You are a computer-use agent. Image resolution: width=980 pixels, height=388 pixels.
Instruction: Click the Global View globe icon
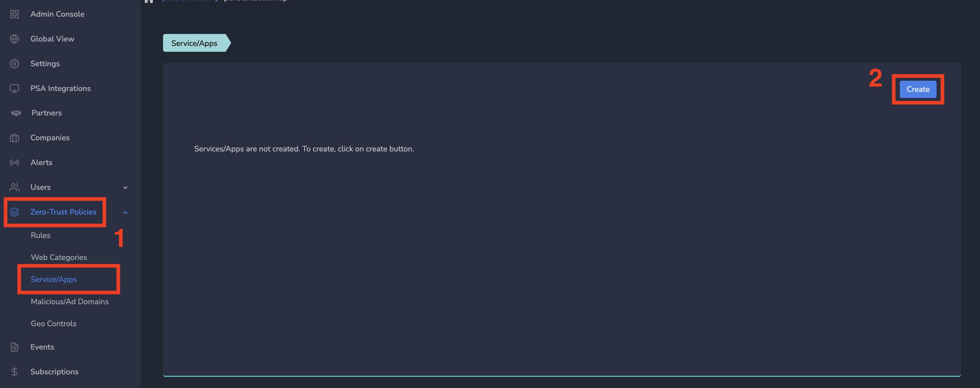click(14, 39)
